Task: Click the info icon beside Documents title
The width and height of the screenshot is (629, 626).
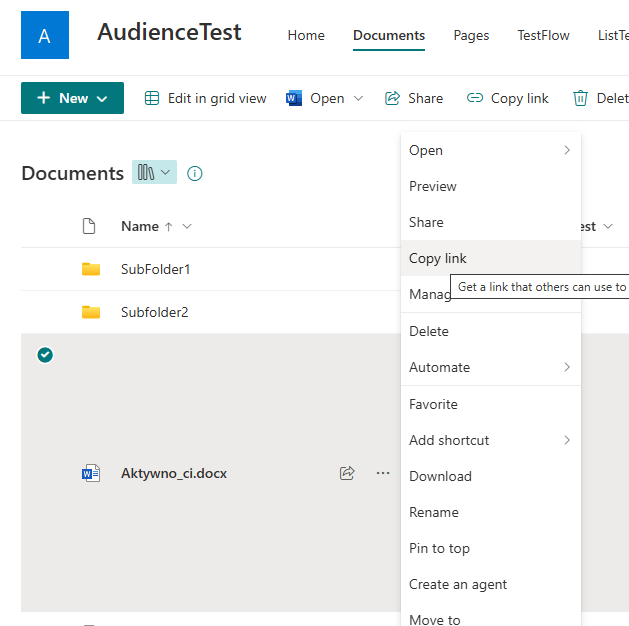Action: point(195,174)
